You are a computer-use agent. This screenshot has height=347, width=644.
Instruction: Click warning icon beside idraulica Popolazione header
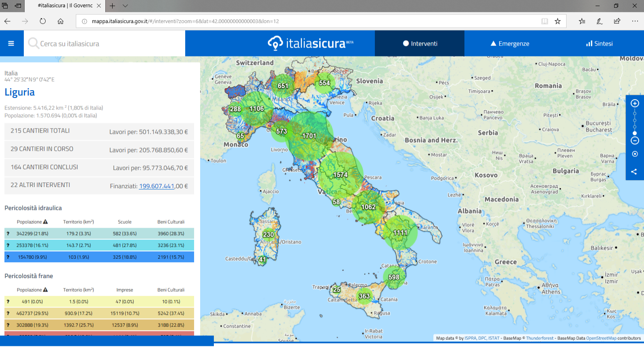[45, 222]
